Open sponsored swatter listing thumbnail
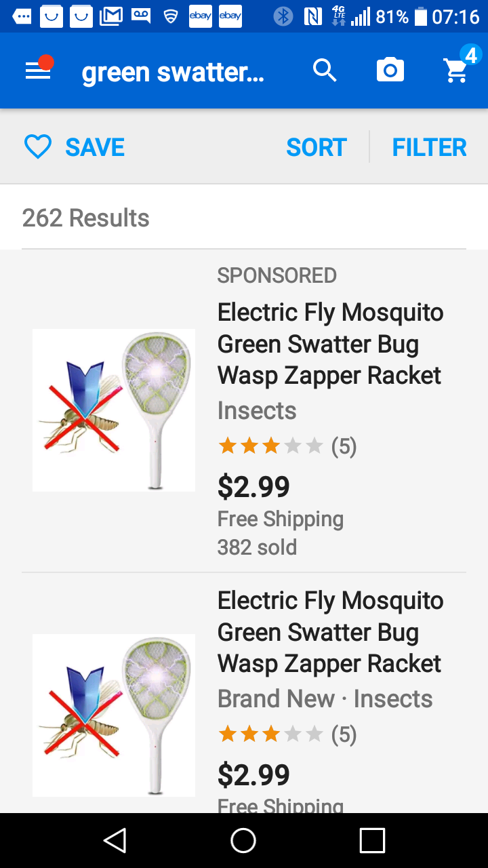 114,410
